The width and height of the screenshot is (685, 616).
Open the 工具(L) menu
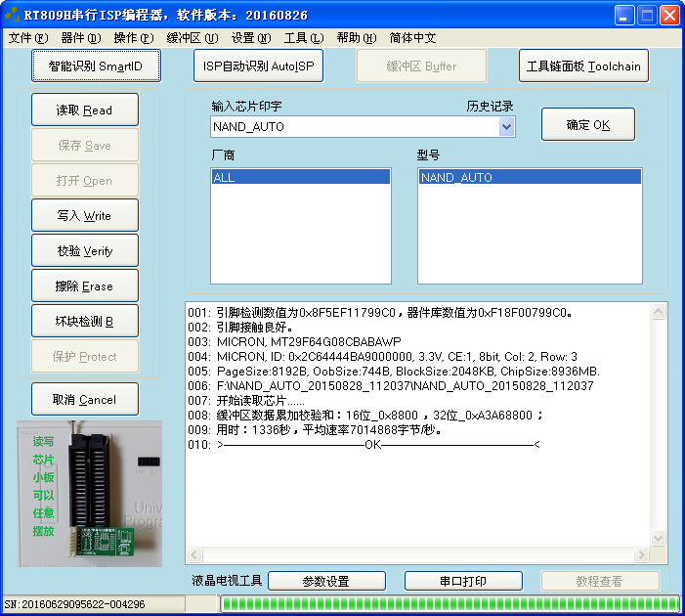pyautogui.click(x=304, y=38)
